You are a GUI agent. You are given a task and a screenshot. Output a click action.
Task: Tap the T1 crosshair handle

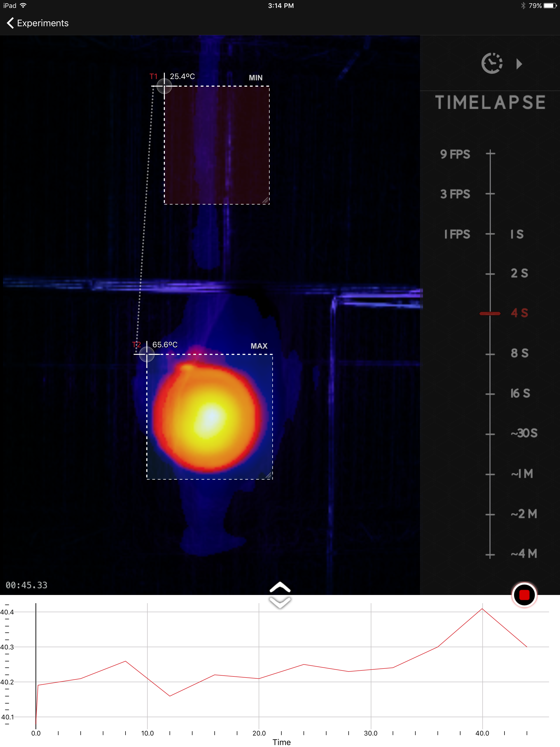click(164, 86)
